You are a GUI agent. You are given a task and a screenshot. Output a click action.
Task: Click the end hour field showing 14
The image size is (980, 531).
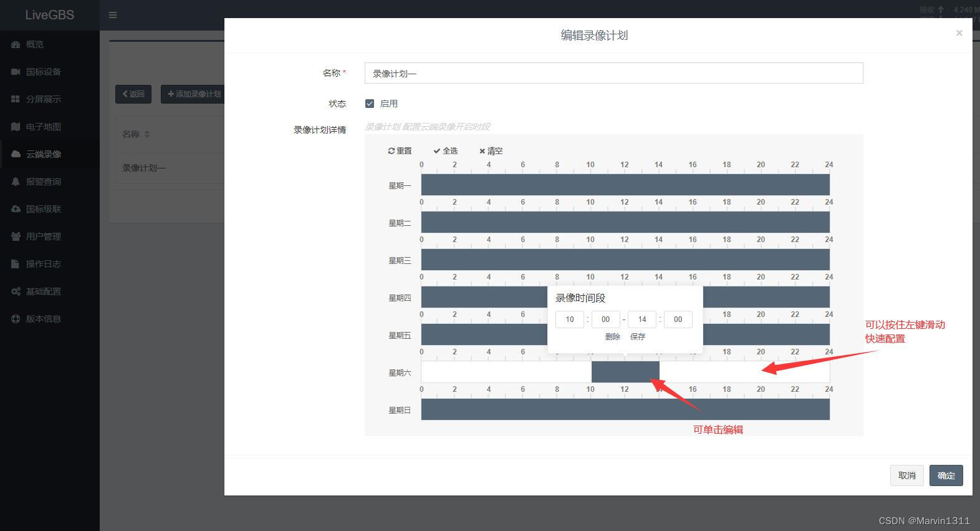click(x=642, y=319)
